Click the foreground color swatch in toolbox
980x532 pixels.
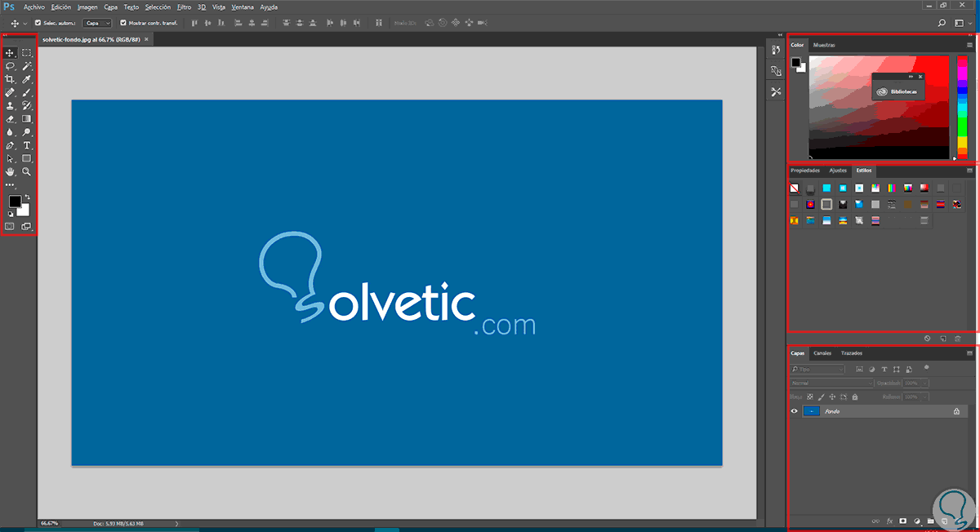[15, 202]
